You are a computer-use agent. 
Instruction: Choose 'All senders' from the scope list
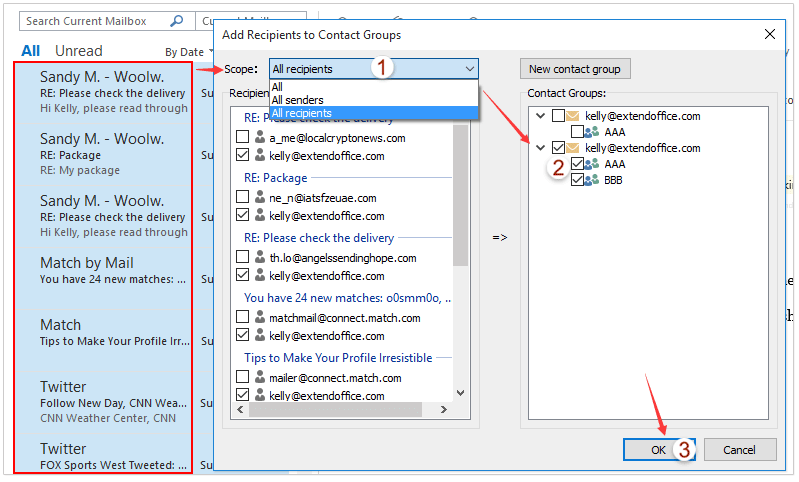[x=296, y=100]
